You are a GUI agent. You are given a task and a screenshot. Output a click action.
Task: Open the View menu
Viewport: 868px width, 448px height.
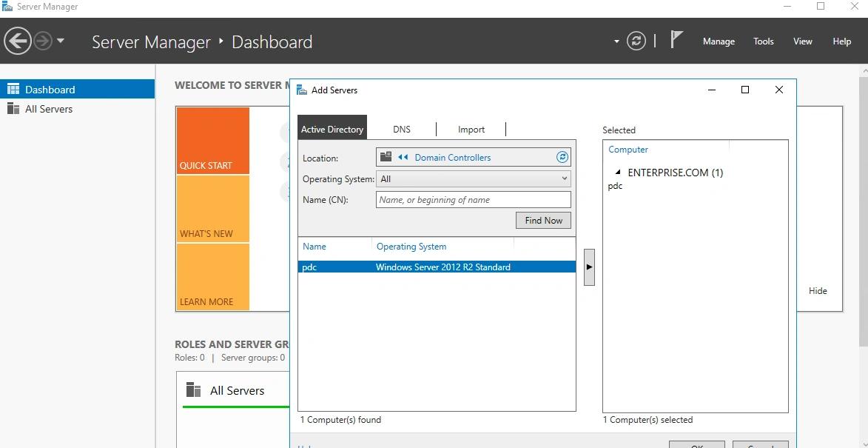pyautogui.click(x=803, y=41)
